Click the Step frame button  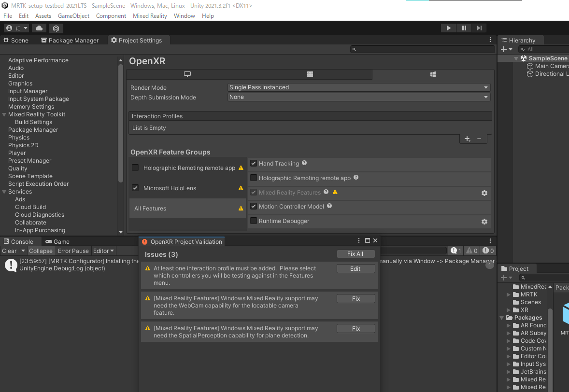[x=479, y=28]
